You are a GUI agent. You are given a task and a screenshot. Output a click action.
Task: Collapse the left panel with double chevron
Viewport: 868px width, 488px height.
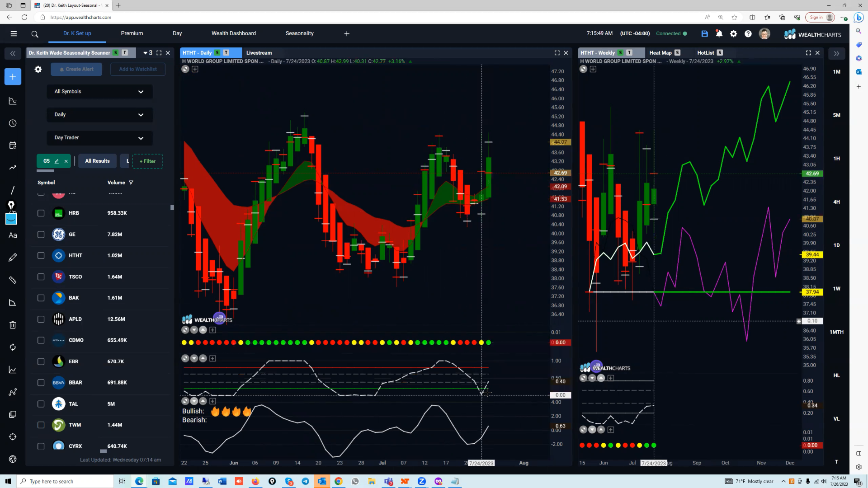click(x=13, y=53)
